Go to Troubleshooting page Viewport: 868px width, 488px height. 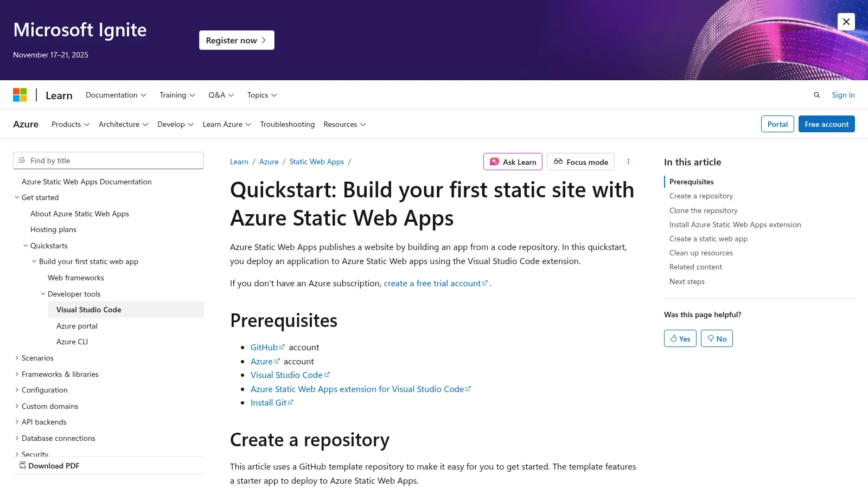(x=288, y=124)
